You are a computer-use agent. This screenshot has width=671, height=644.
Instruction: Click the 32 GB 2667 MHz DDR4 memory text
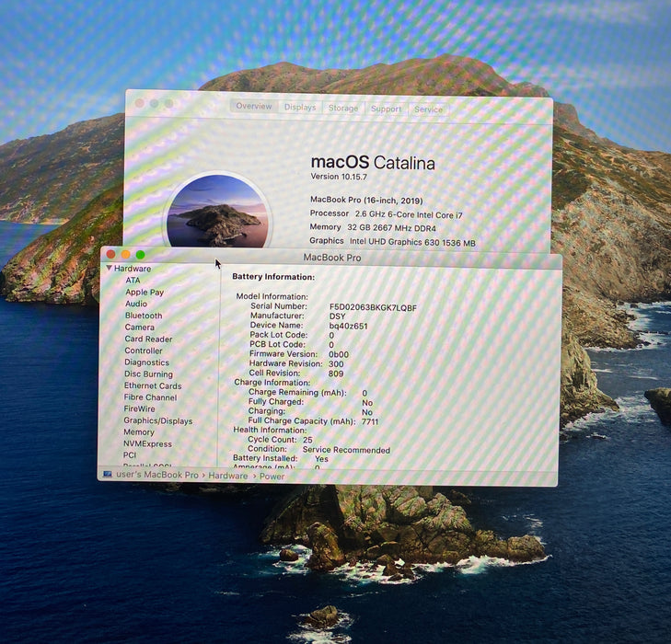pos(391,228)
